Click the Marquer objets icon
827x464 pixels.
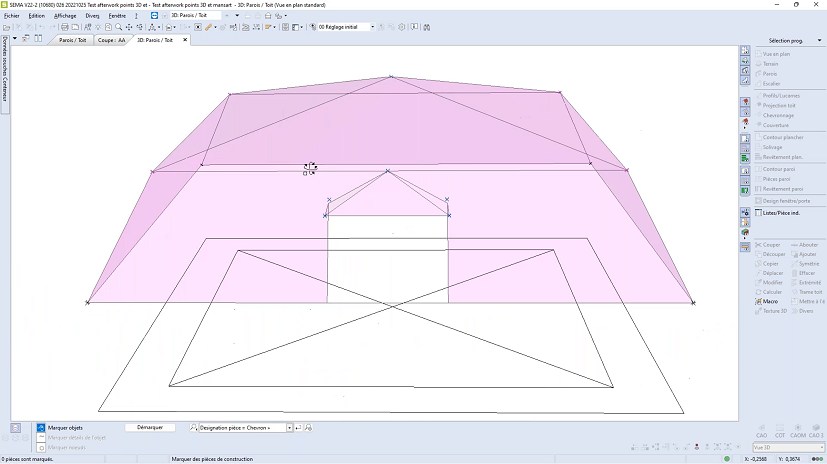pyautogui.click(x=40, y=427)
